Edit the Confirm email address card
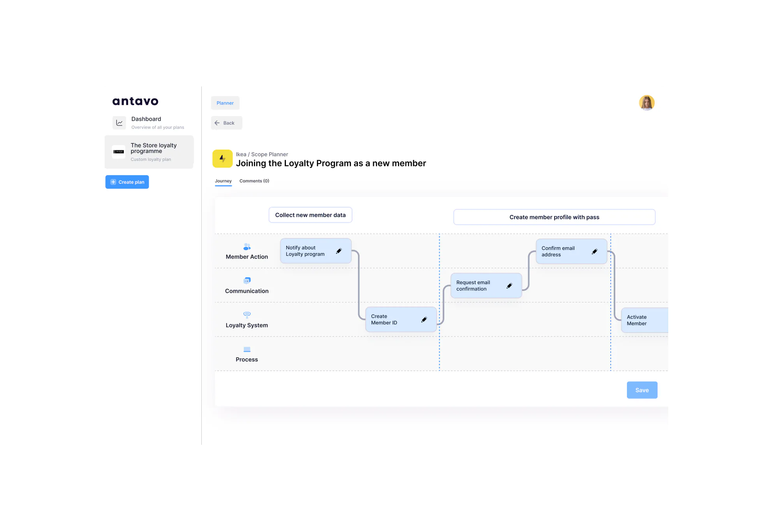 pos(594,251)
